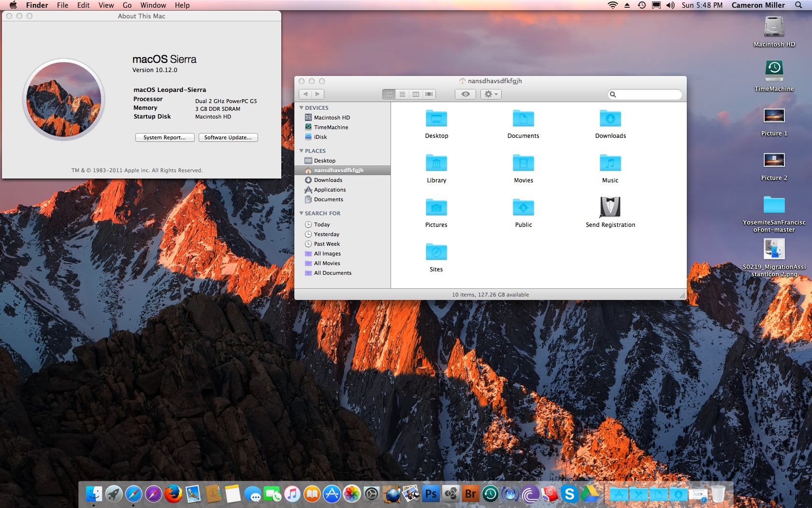Screen dimensions: 812x508
Task: Switch Finder to column view
Action: pos(416,94)
